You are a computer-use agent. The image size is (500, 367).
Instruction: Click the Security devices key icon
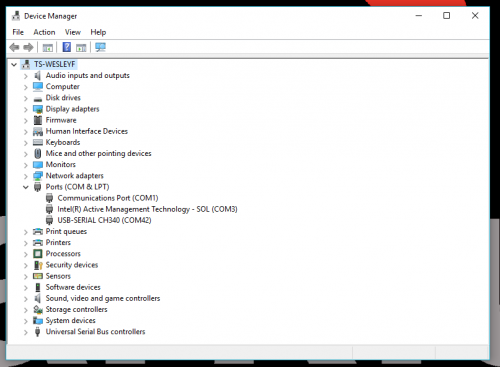click(x=38, y=265)
